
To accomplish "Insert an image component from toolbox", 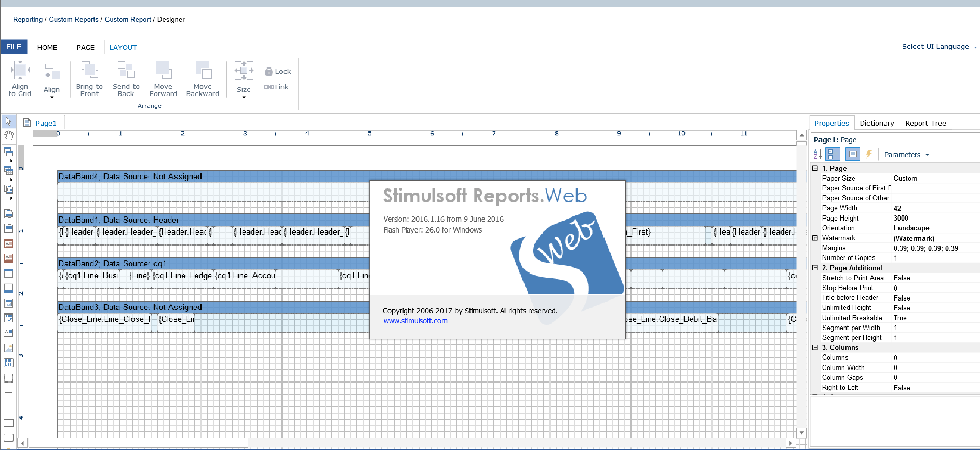I will 8,348.
